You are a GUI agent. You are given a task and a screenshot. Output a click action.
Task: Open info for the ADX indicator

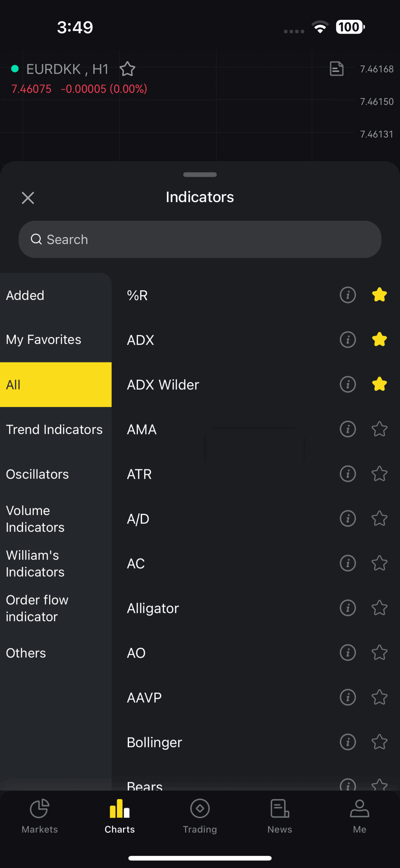tap(347, 339)
